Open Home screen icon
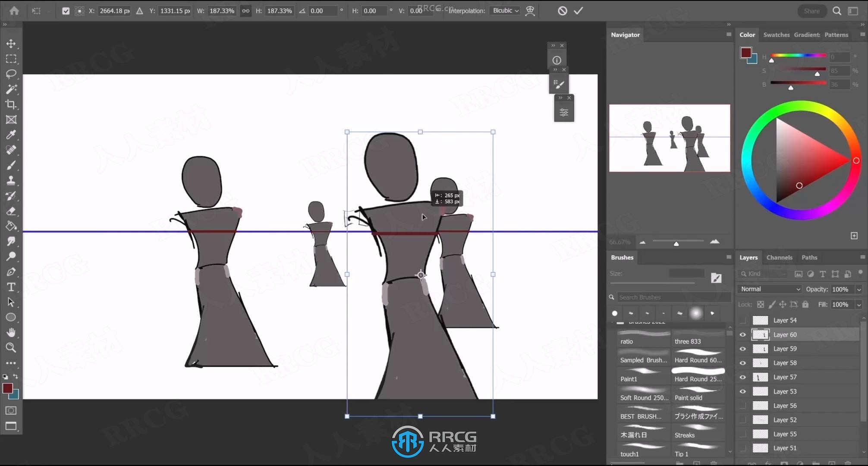Screen dimensions: 868x466 pyautogui.click(x=14, y=11)
